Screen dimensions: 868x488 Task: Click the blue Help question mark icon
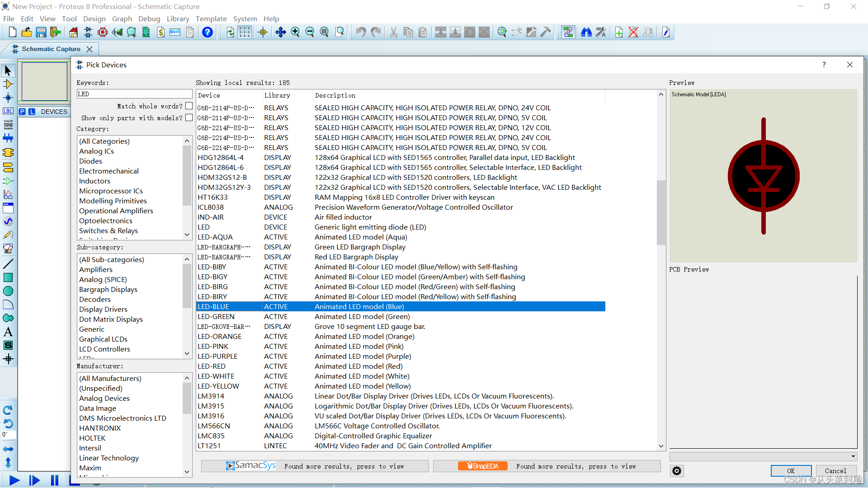(x=208, y=32)
